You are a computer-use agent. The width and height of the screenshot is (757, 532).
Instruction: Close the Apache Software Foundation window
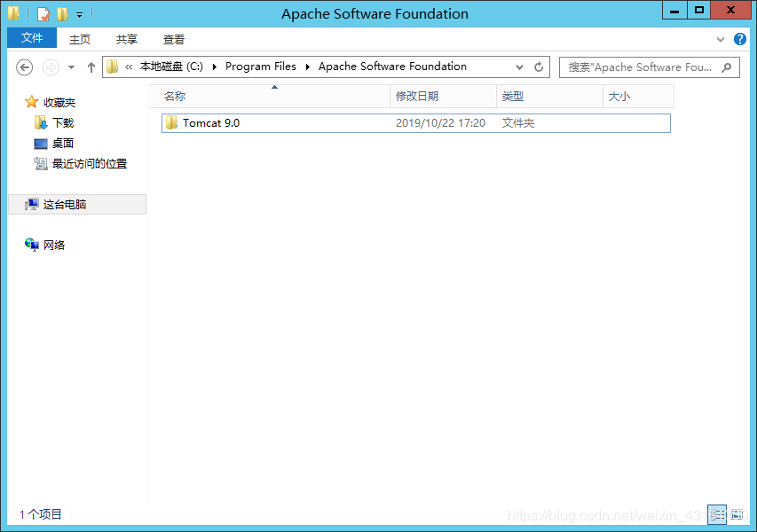click(x=731, y=11)
